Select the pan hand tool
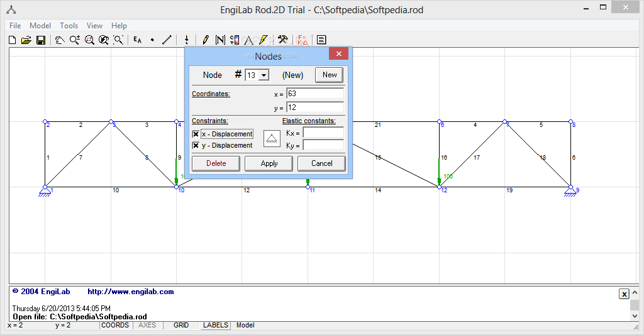 click(x=60, y=40)
